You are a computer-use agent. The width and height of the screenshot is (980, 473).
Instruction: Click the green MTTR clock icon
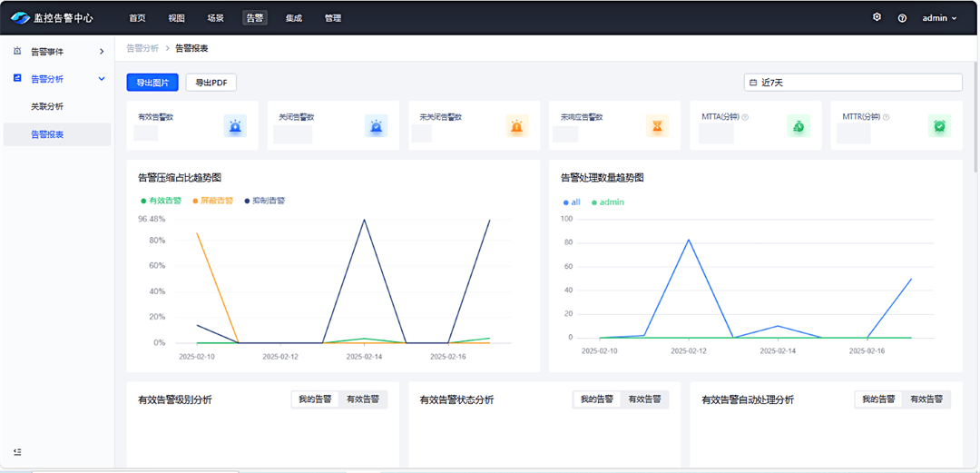[x=939, y=126]
